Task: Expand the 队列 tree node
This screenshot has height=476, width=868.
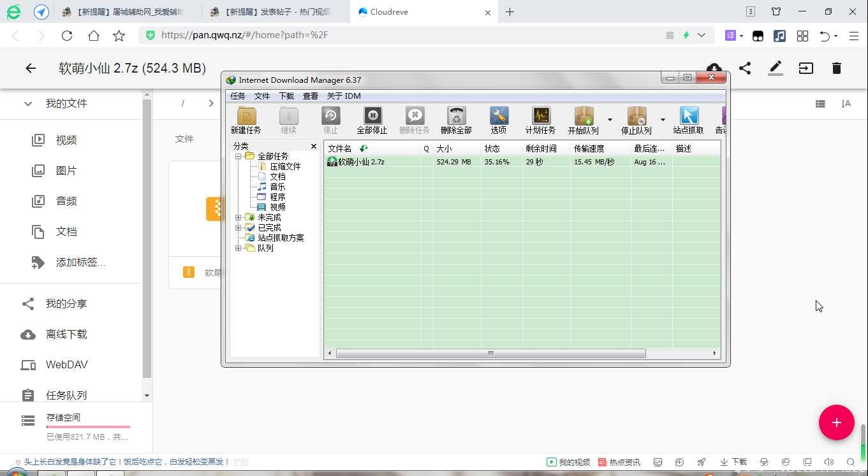Action: click(239, 248)
